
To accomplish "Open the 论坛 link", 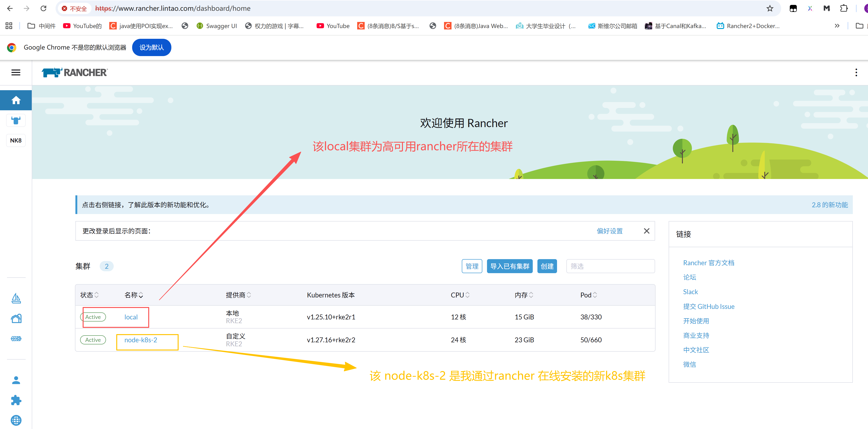I will pos(689,278).
